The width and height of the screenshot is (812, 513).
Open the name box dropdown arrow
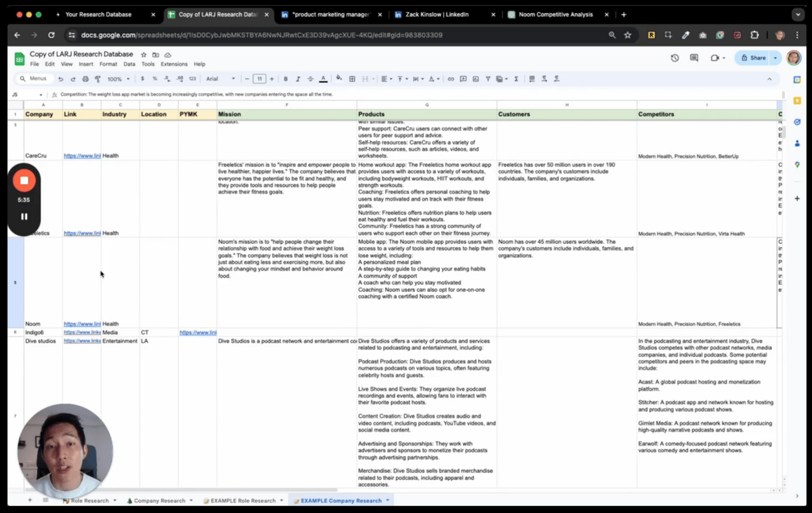[x=41, y=95]
